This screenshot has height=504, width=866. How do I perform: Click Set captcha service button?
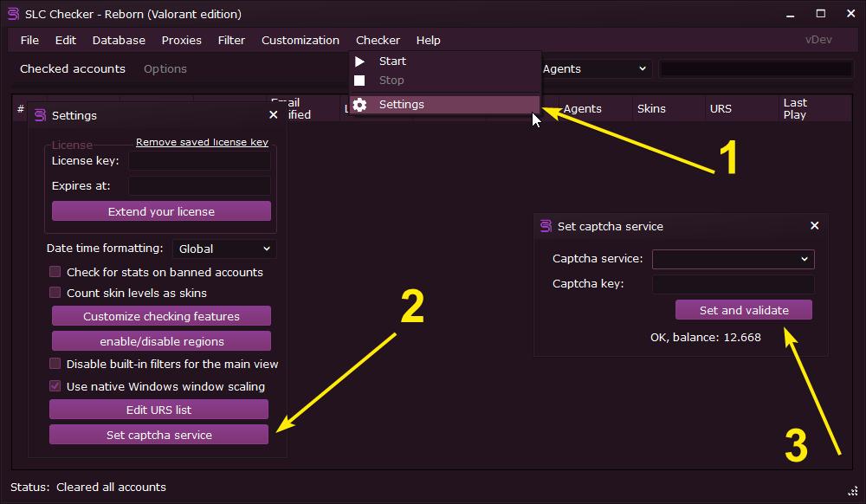click(158, 435)
